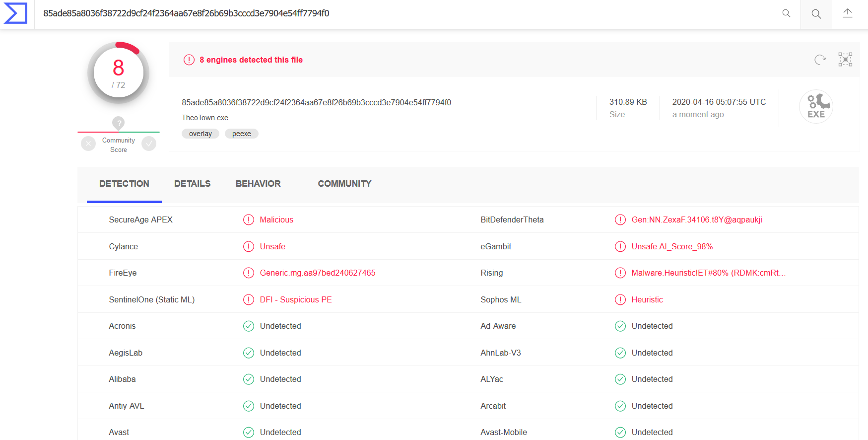Click the Sophos ML warning icon

click(x=620, y=299)
